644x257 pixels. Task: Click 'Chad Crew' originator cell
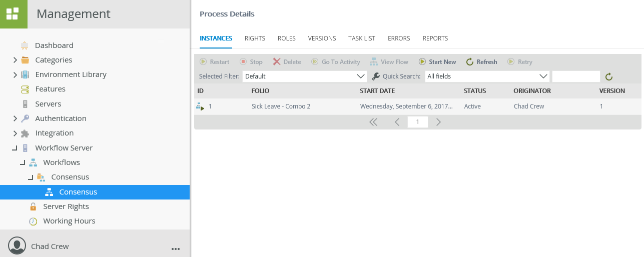(529, 106)
